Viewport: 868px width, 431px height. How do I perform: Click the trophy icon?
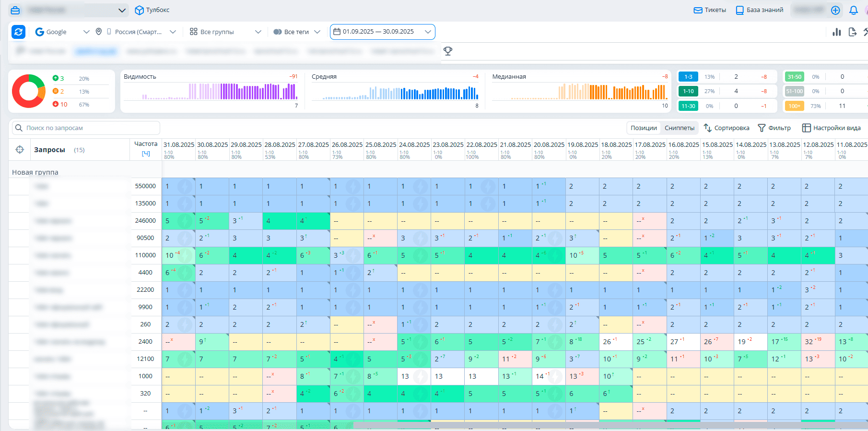[x=448, y=51]
